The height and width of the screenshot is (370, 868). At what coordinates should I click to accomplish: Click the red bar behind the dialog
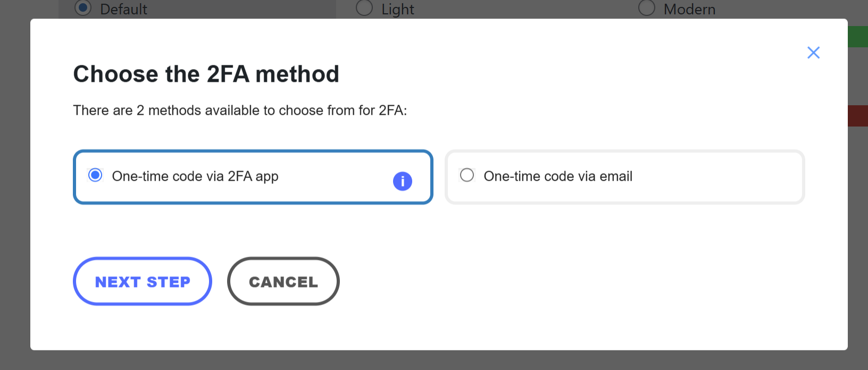tap(858, 116)
